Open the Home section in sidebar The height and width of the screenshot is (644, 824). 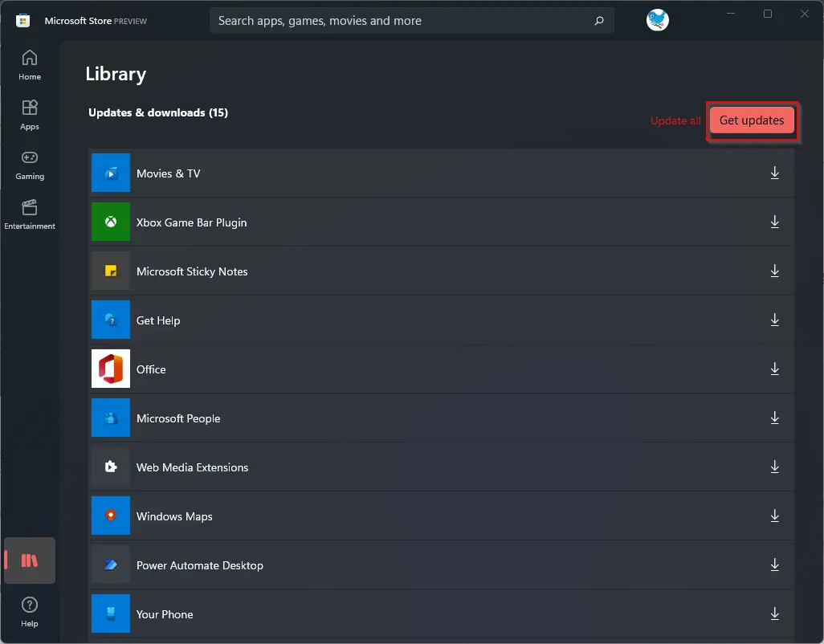tap(30, 64)
